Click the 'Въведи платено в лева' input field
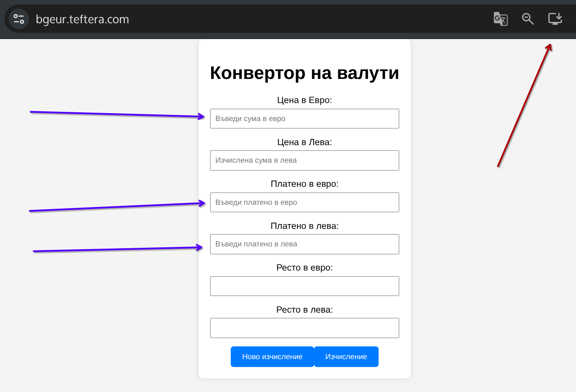Viewport: 576px width, 392px height. click(304, 244)
